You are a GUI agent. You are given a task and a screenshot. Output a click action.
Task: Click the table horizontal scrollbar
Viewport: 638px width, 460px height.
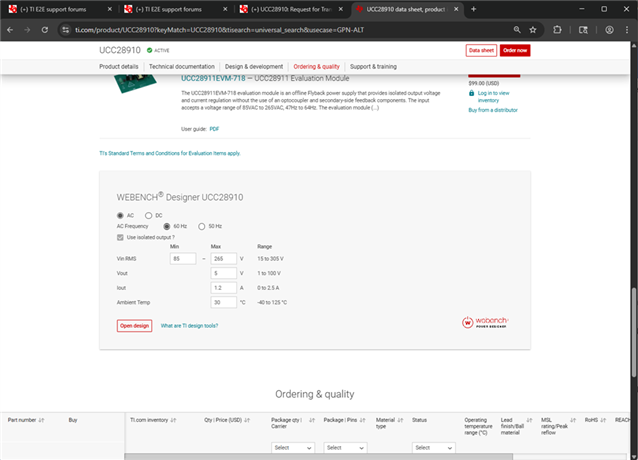point(319,457)
